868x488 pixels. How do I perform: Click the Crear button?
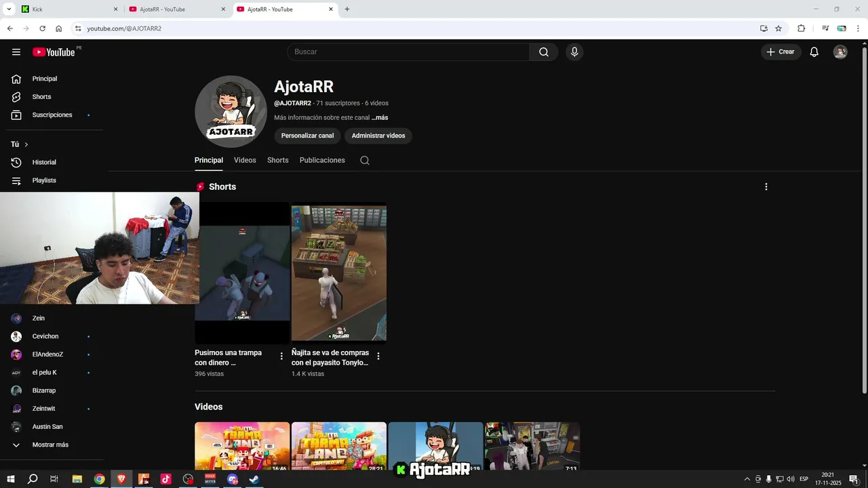(x=781, y=52)
